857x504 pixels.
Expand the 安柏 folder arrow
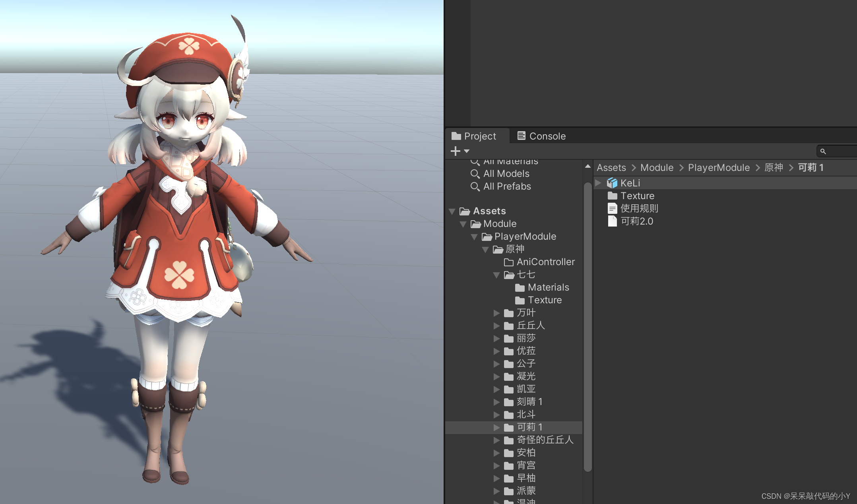(496, 453)
